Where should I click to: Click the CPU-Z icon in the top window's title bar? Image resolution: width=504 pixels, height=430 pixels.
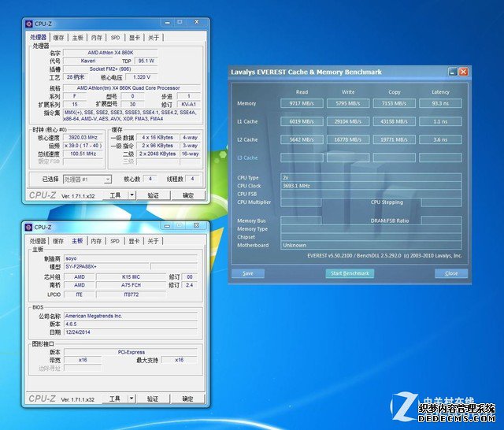coord(29,24)
